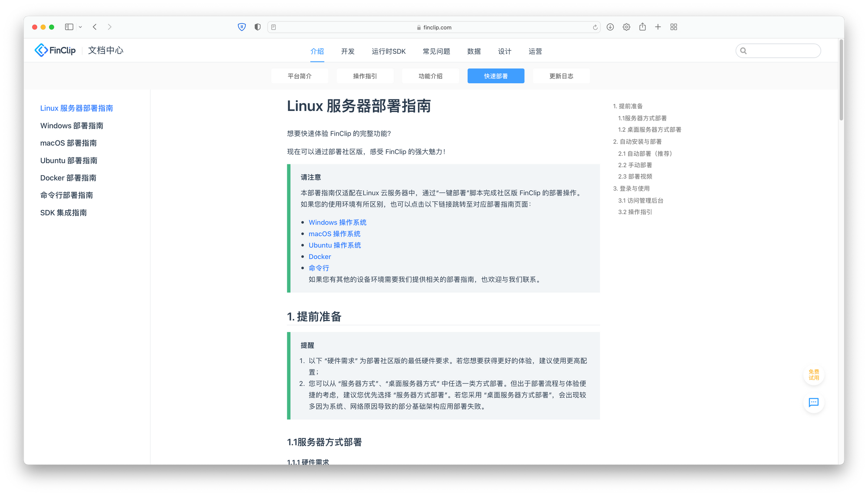This screenshot has width=868, height=496.
Task: Open the Share icon in toolbar
Action: (x=642, y=27)
